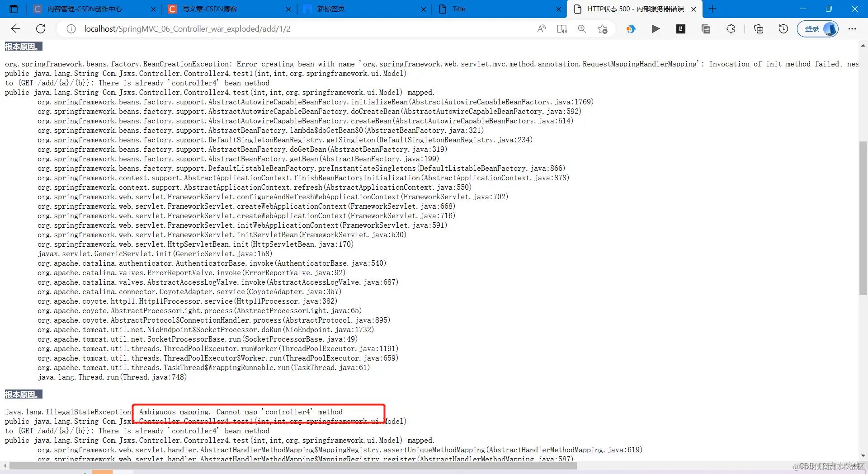Image resolution: width=868 pixels, height=474 pixels.
Task: Sign in with the 登录 profile button
Action: click(x=817, y=29)
